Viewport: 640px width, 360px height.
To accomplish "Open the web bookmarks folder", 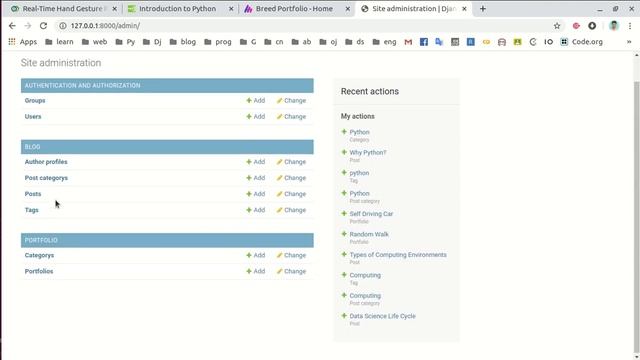I will 95,42.
